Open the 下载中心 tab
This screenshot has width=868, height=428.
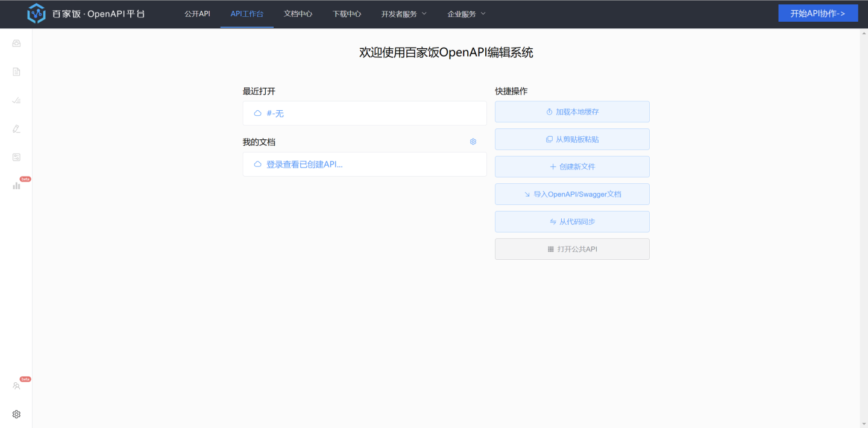(x=347, y=14)
